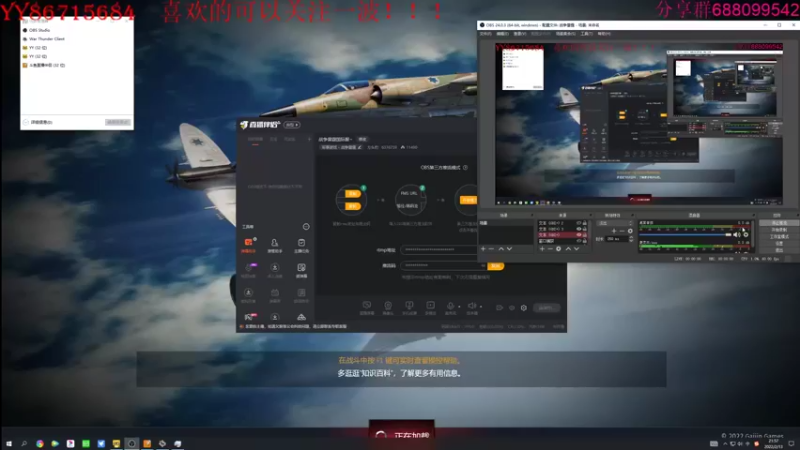Adjust the transition duration stepper arrows in OBS
800x450 pixels.
tap(631, 239)
